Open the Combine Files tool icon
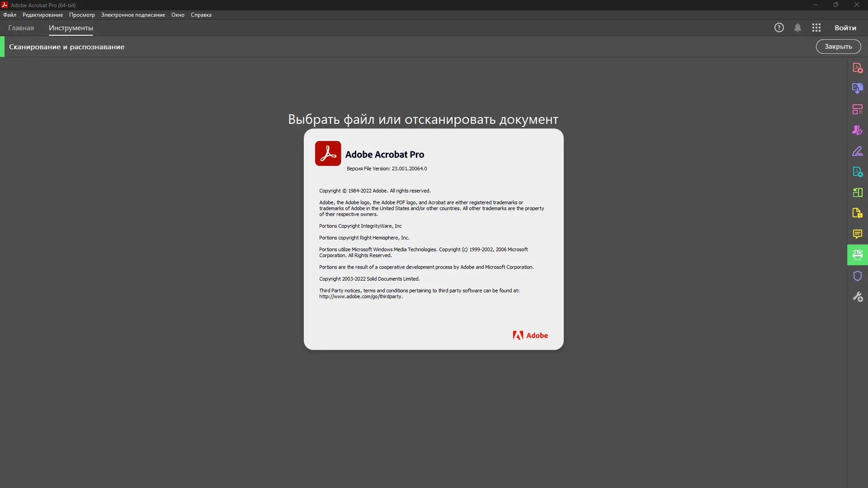 pyautogui.click(x=857, y=89)
